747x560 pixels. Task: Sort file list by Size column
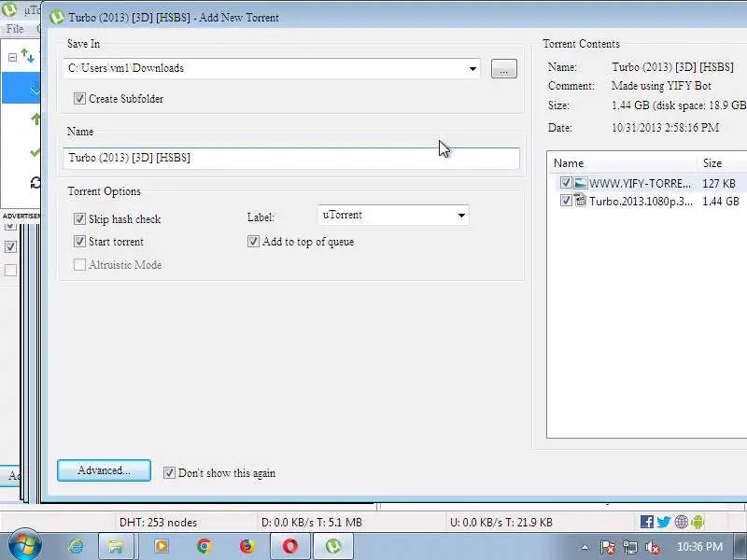(x=721, y=162)
